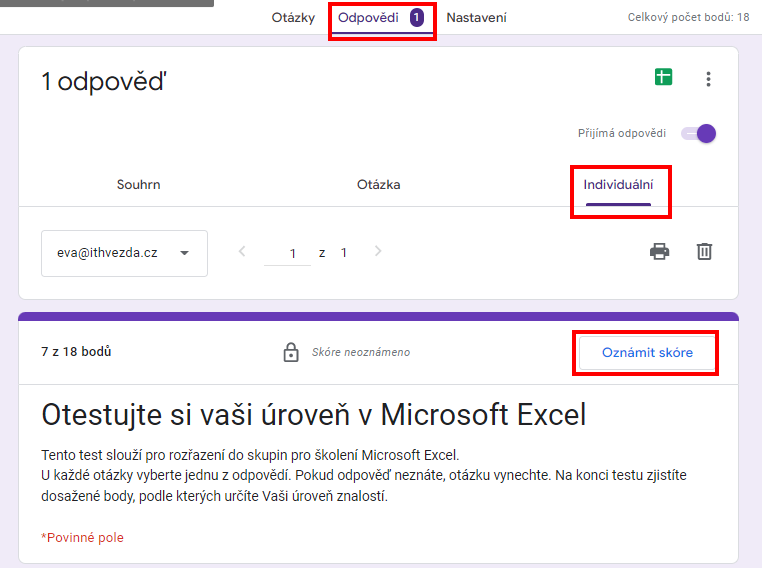This screenshot has width=762, height=568.
Task: Select the Individuální responses view
Action: (x=618, y=185)
